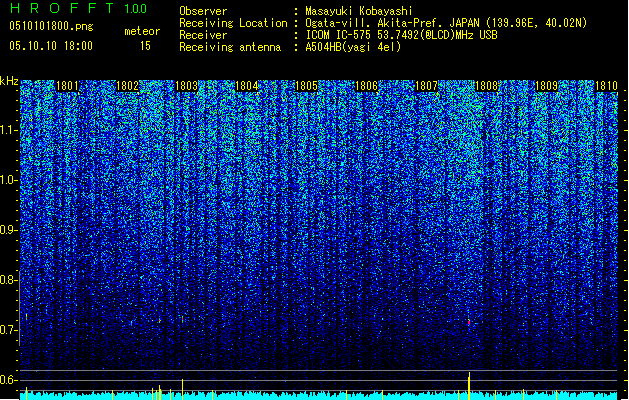Click the 1810 time marker

[606, 86]
